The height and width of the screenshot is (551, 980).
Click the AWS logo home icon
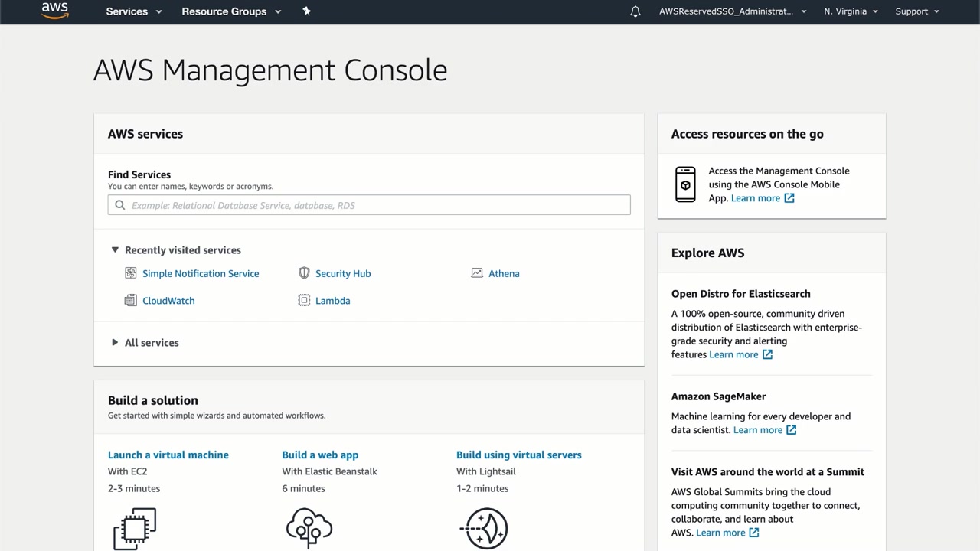tap(55, 11)
